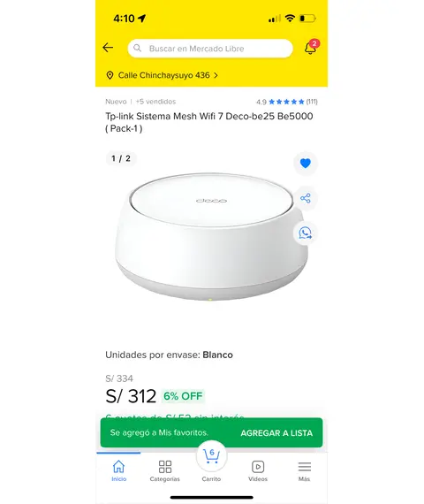
Task: Tap the 1 / 2 image counter
Action: click(121, 158)
